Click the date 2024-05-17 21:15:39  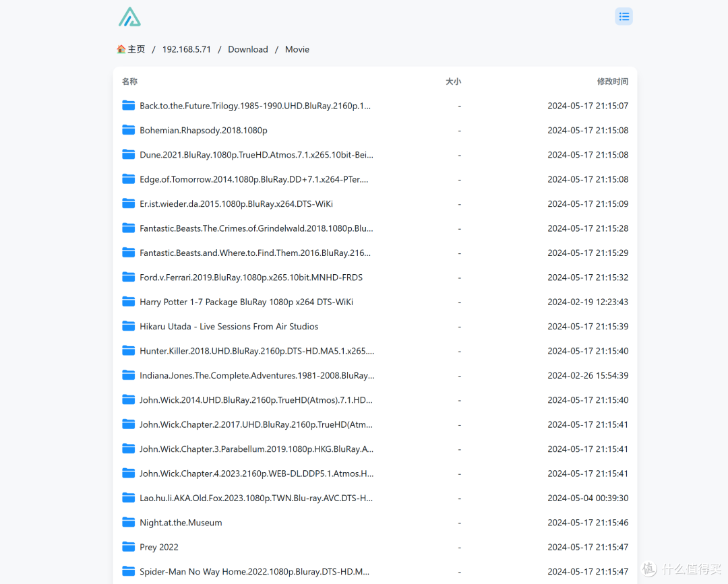tap(588, 327)
